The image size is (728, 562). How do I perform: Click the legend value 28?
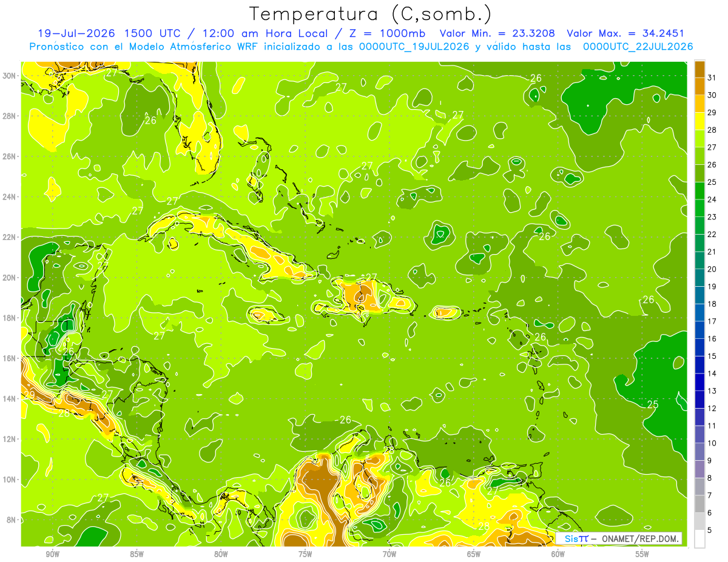point(712,130)
